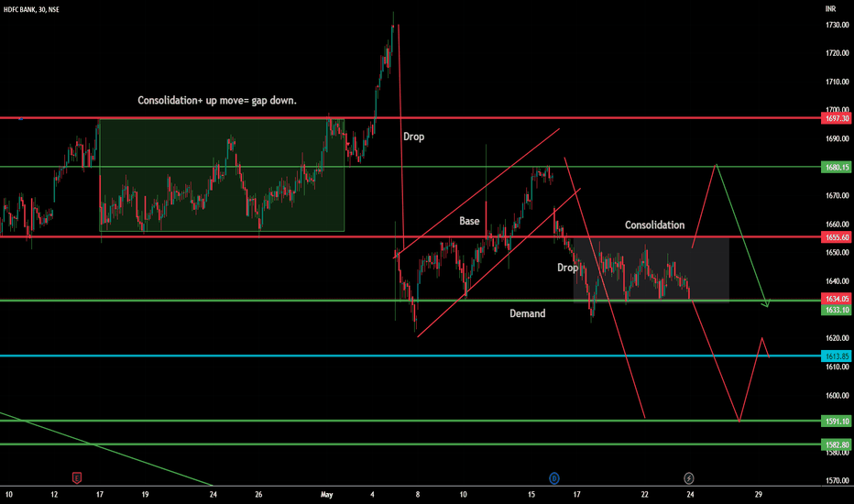Select the 1613.85 blue price label

pyautogui.click(x=836, y=356)
